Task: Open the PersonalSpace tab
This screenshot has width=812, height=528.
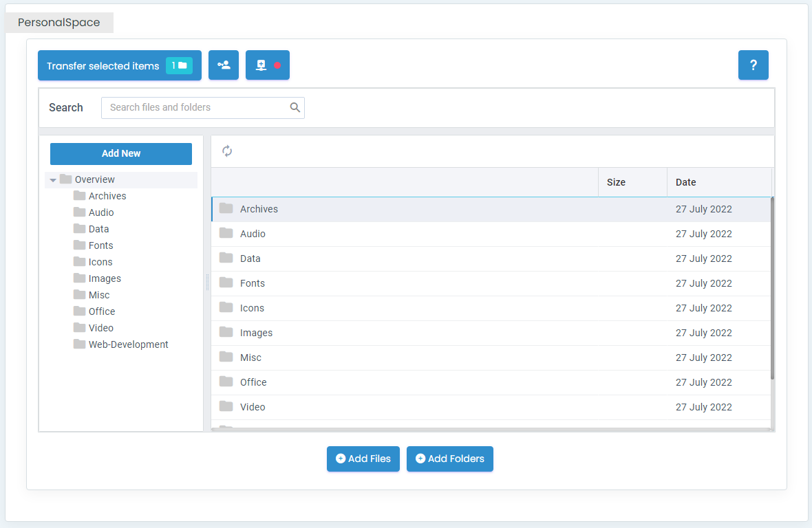Action: [59, 23]
